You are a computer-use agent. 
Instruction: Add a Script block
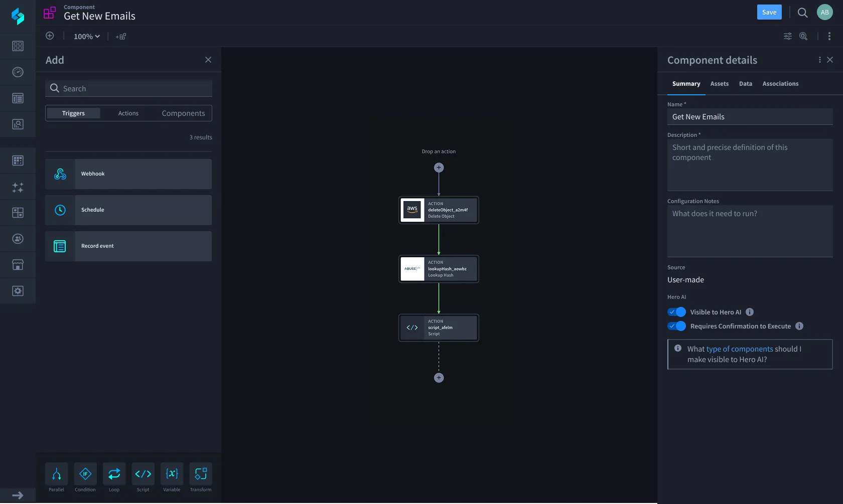click(143, 474)
